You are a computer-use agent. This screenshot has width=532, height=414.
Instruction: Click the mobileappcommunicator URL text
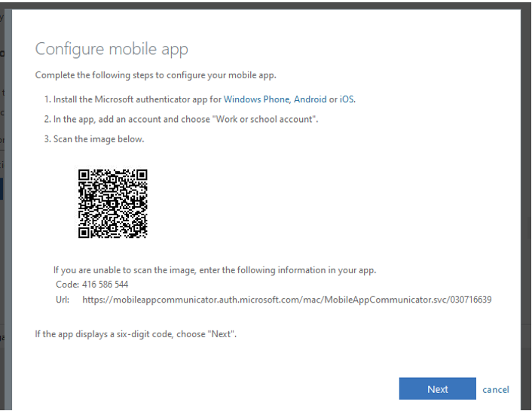pyautogui.click(x=286, y=300)
